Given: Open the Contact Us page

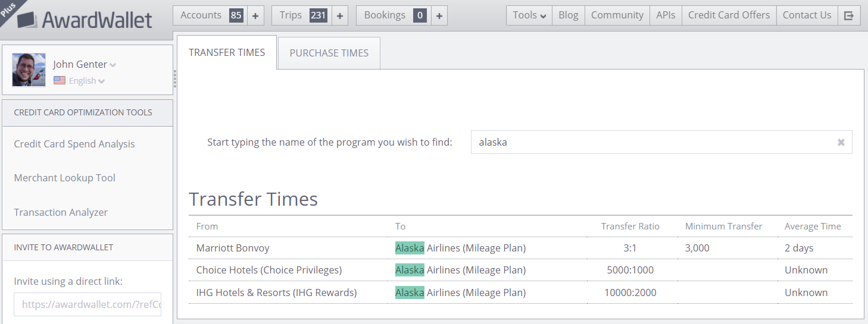Looking at the screenshot, I should pyautogui.click(x=807, y=15).
